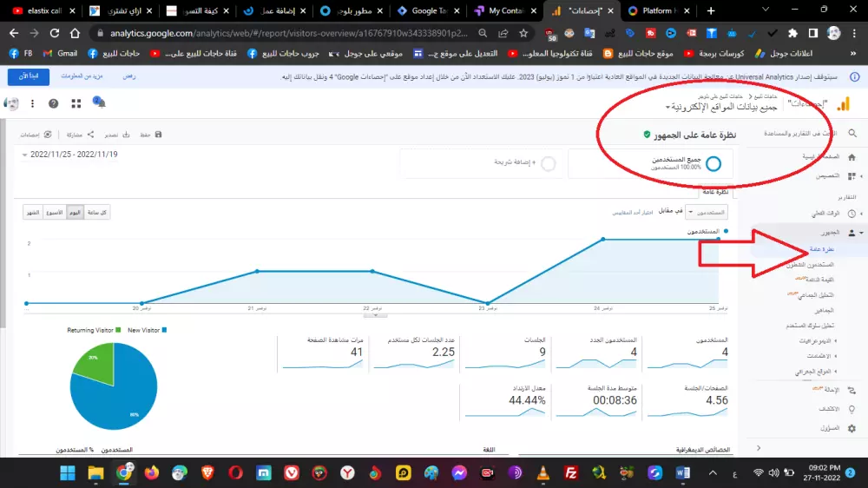Click the account avatar in the Analytics header
Viewport: 868px width, 488px height.
11,103
